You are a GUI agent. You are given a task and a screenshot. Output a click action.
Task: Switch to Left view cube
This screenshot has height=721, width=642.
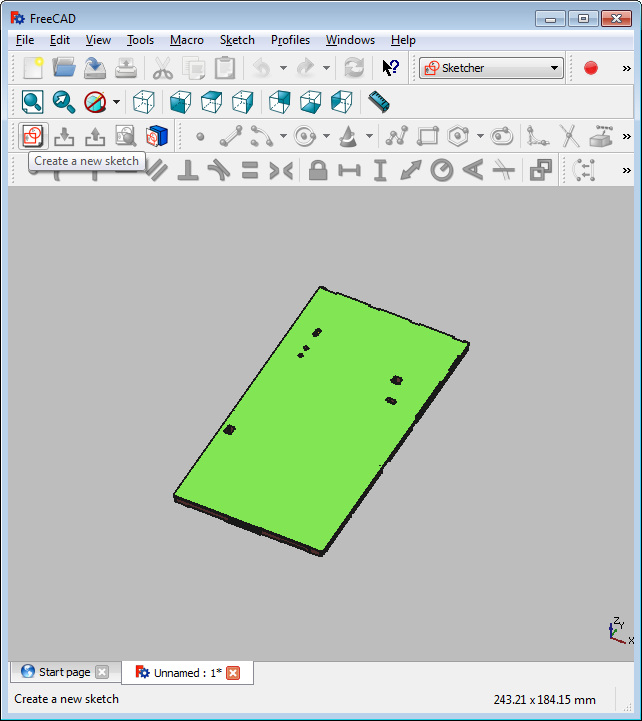pos(341,102)
